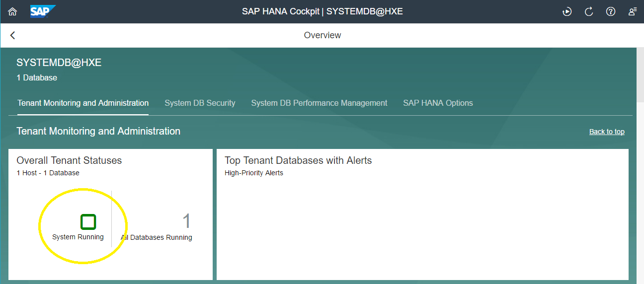
Task: Open the user profile menu icon
Action: coord(633,11)
